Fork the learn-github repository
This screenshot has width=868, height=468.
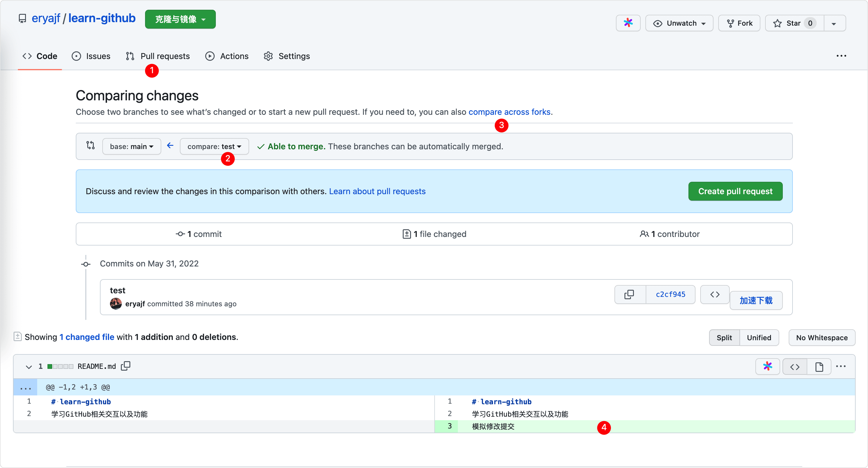coord(739,23)
